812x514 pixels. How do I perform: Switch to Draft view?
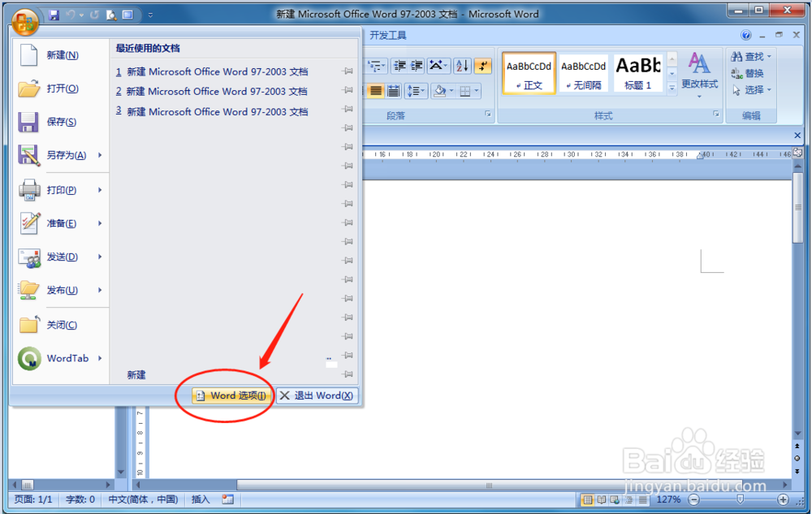pos(642,499)
